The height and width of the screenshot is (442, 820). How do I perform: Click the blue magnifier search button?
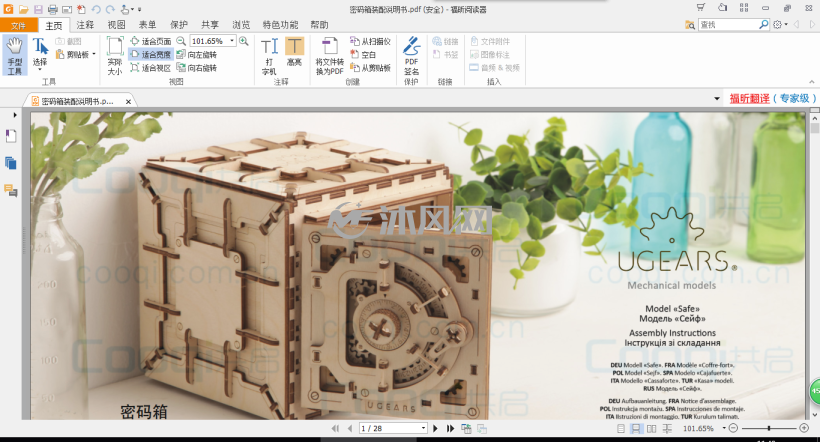764,24
